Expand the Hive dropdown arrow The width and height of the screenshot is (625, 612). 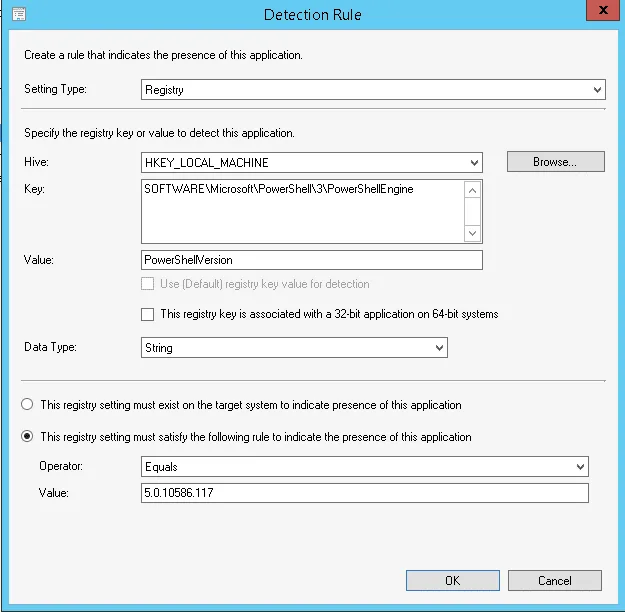tap(474, 163)
